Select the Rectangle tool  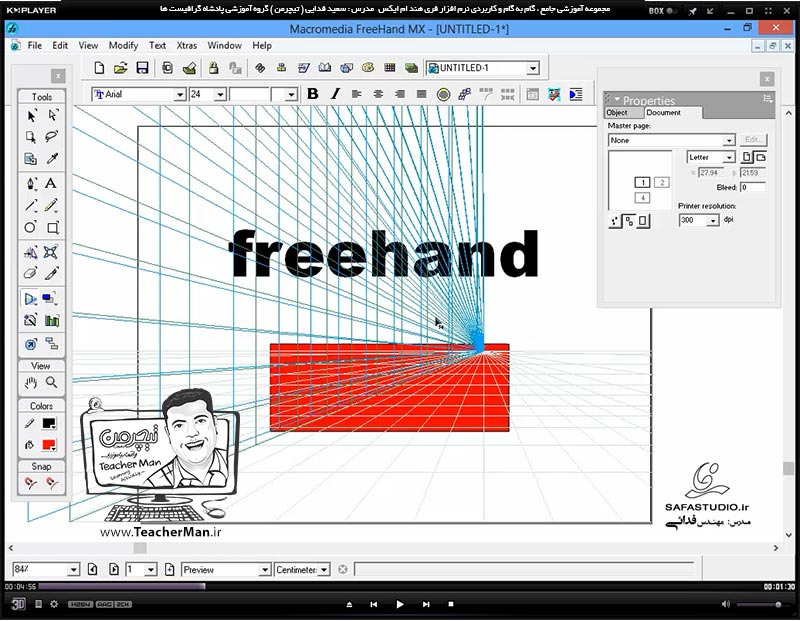52,227
